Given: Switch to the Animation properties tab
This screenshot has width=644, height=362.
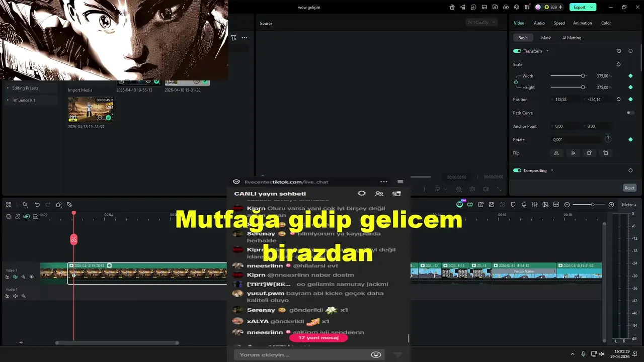Looking at the screenshot, I should 583,23.
